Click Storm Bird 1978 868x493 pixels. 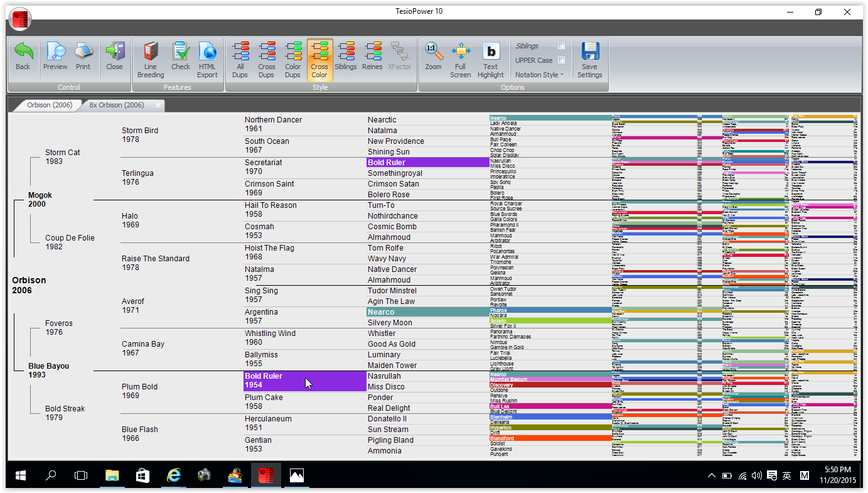click(140, 135)
